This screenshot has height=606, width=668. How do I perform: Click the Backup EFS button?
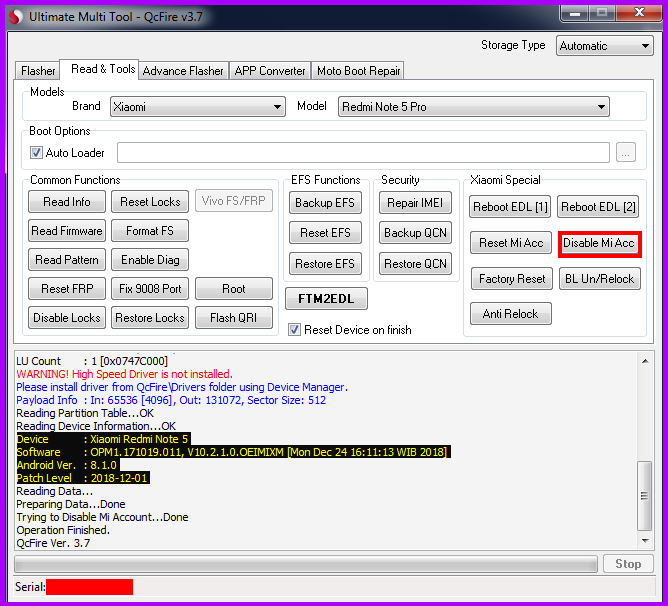click(325, 202)
